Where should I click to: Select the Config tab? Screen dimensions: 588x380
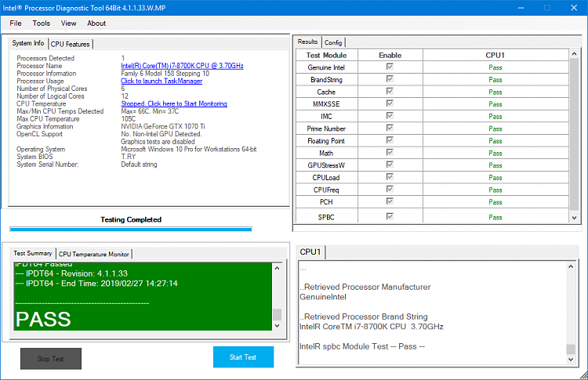tap(333, 42)
